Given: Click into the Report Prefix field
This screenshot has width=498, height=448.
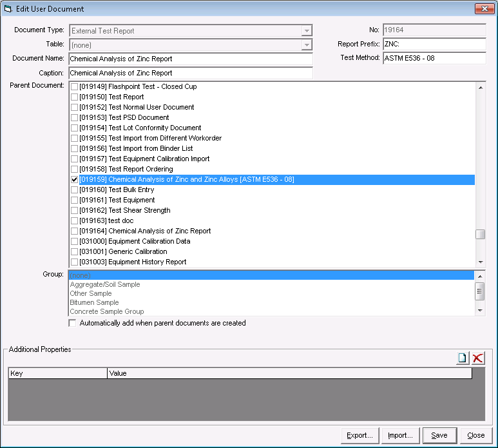Looking at the screenshot, I should (x=434, y=44).
